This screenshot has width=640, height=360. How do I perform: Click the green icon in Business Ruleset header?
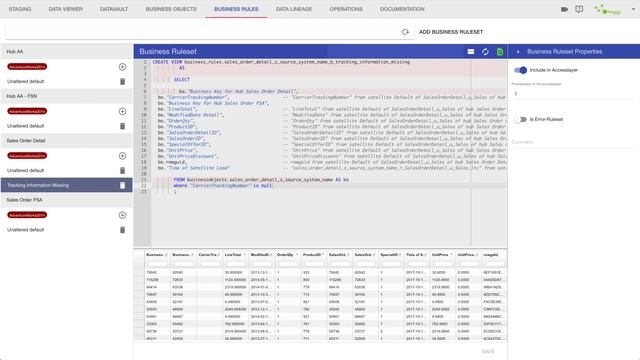[x=500, y=52]
